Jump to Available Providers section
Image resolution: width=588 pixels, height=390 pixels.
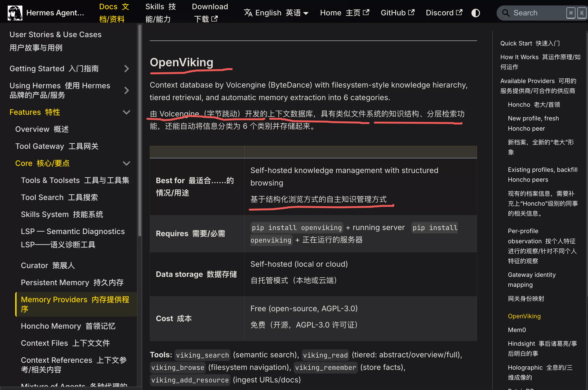point(538,86)
